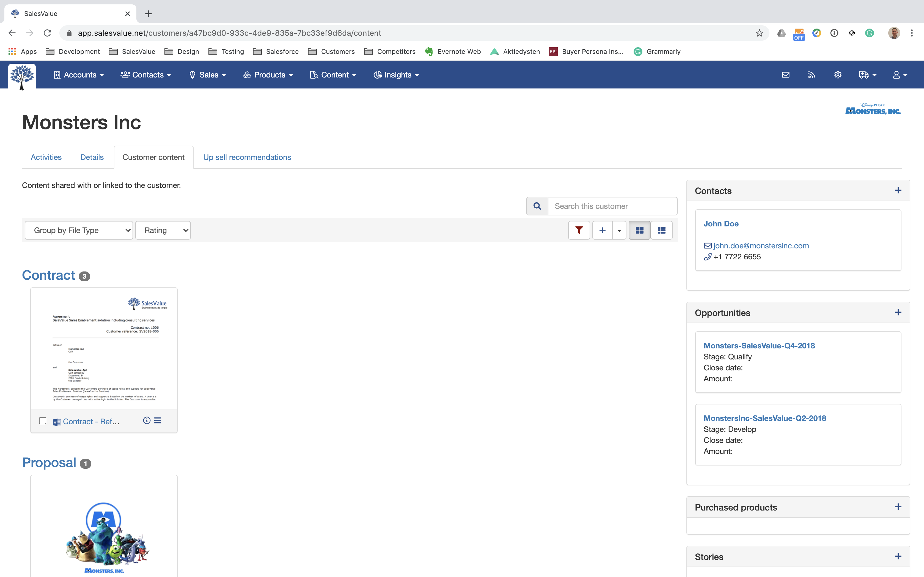Switch to list view layout
Viewport: 924px width, 577px height.
(661, 230)
